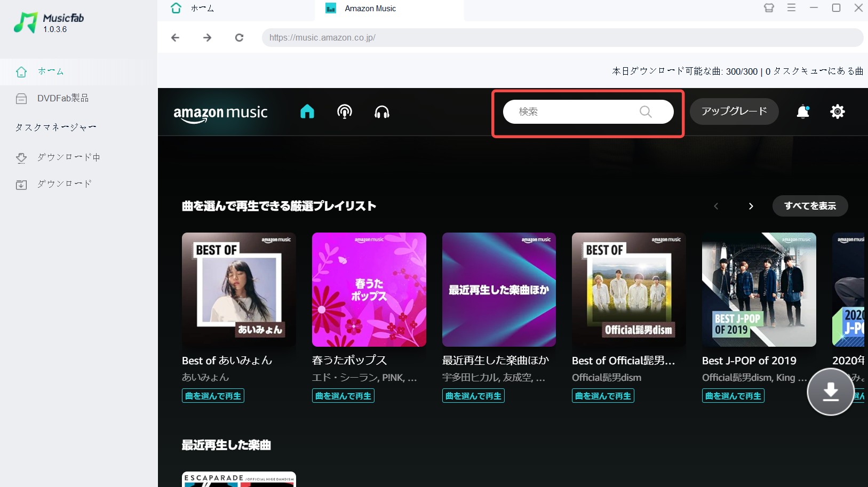Open the hamburger menu icon
868x487 pixels.
[x=791, y=7]
